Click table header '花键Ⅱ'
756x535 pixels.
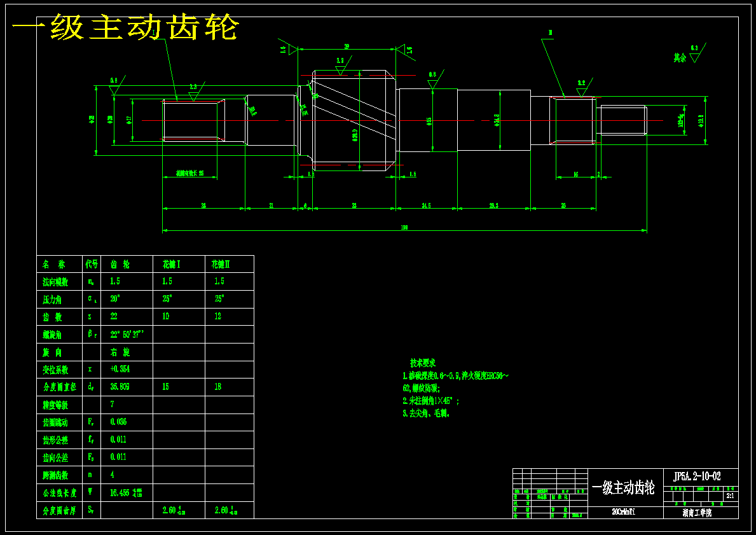(221, 265)
